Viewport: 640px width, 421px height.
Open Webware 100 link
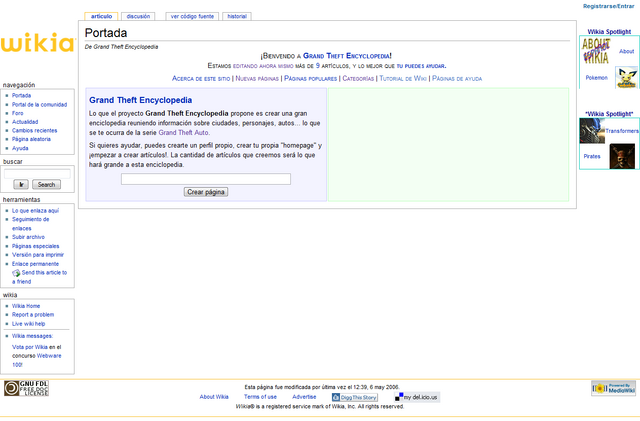[x=37, y=360]
